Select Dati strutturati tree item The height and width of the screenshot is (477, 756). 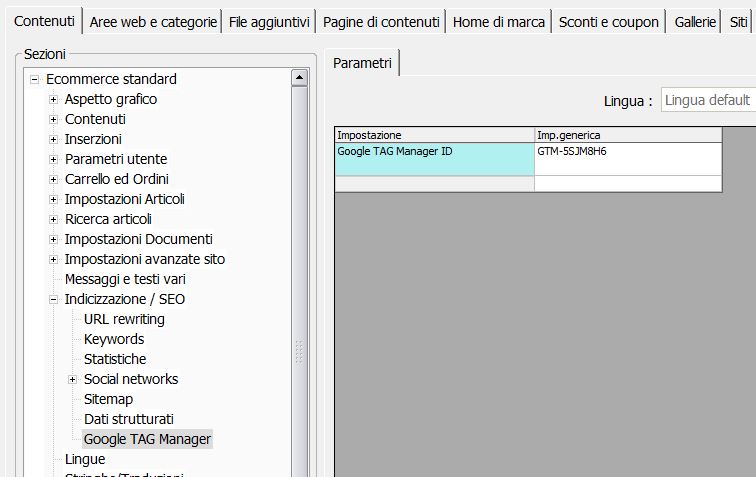(129, 420)
